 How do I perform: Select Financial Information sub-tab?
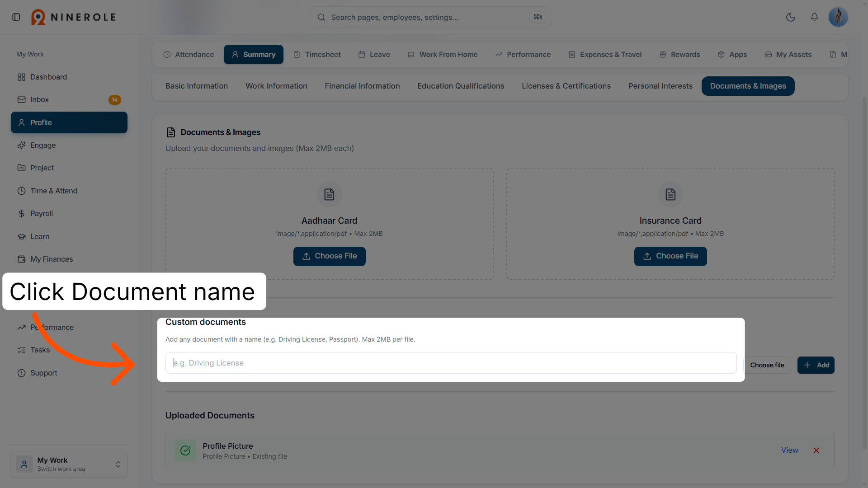pyautogui.click(x=362, y=86)
